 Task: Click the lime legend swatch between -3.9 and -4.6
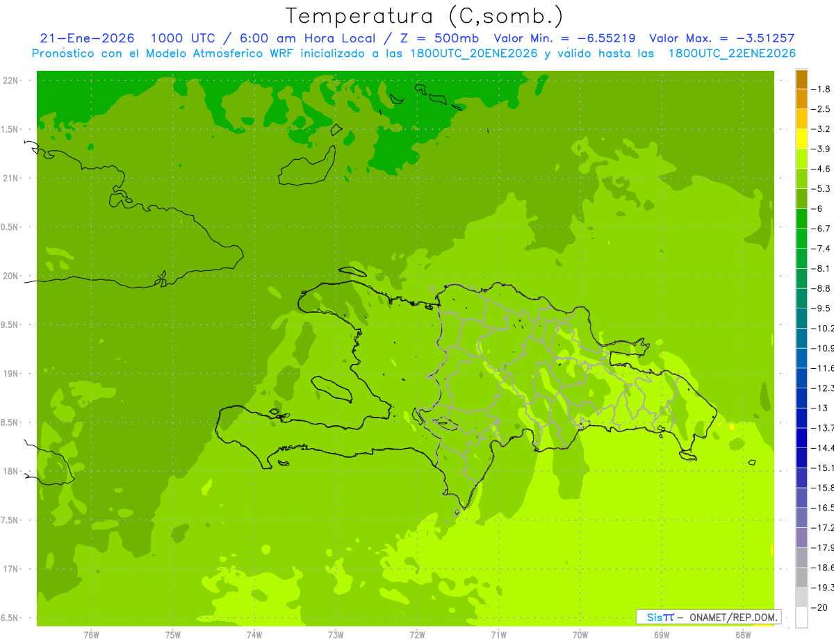[801, 159]
